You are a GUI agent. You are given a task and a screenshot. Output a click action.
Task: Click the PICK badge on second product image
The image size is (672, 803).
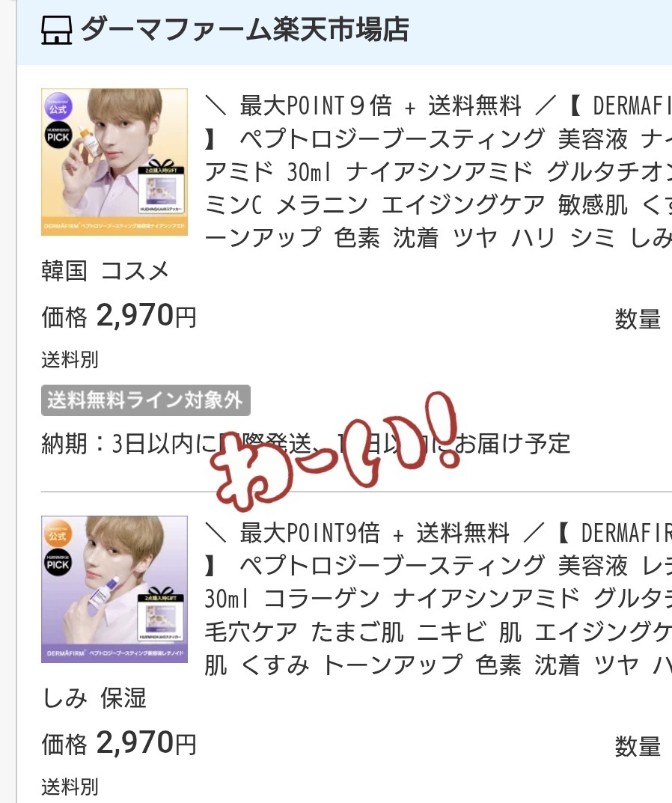pos(58,564)
